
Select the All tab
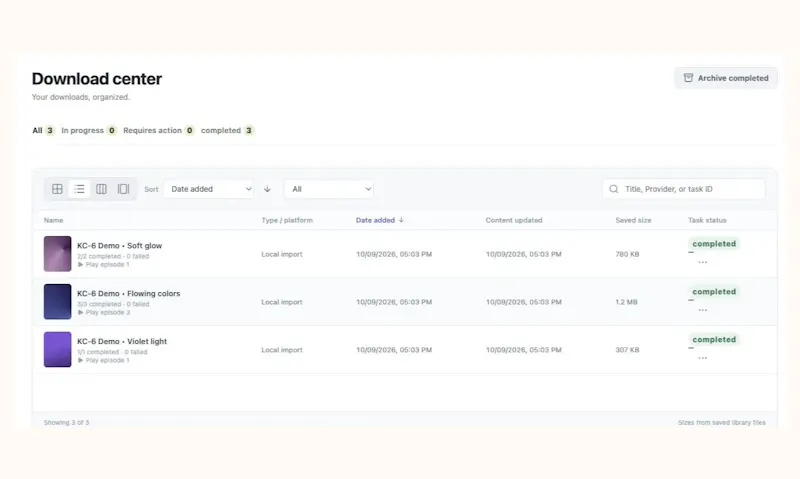(43, 131)
